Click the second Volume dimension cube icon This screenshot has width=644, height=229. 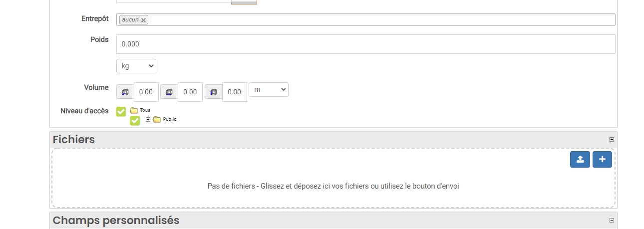[169, 92]
